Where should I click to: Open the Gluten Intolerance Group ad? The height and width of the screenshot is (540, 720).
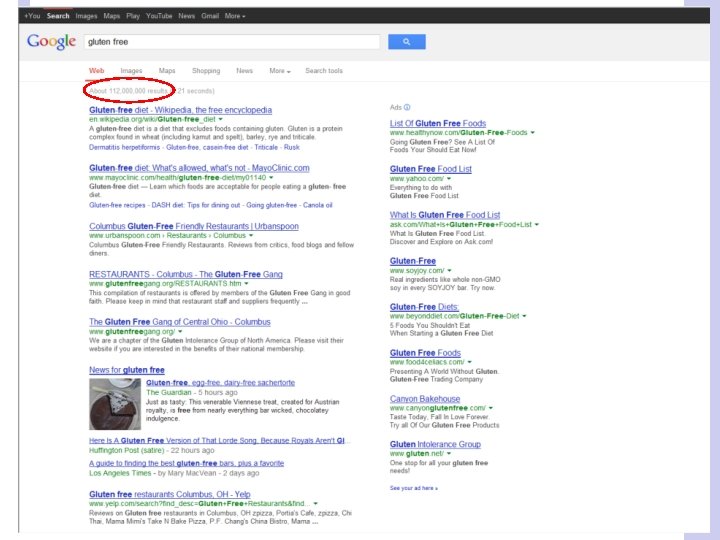coord(435,444)
